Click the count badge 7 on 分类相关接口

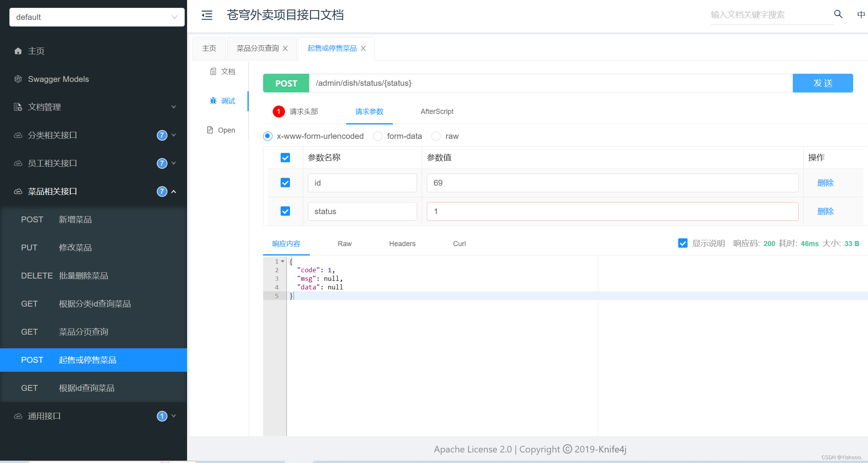(x=162, y=135)
